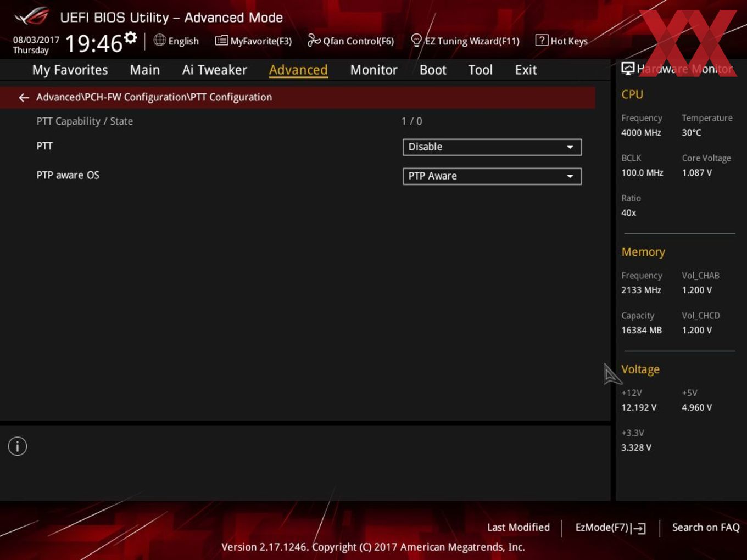Image resolution: width=747 pixels, height=560 pixels.
Task: Click the PTP aware OS label
Action: [x=68, y=175]
